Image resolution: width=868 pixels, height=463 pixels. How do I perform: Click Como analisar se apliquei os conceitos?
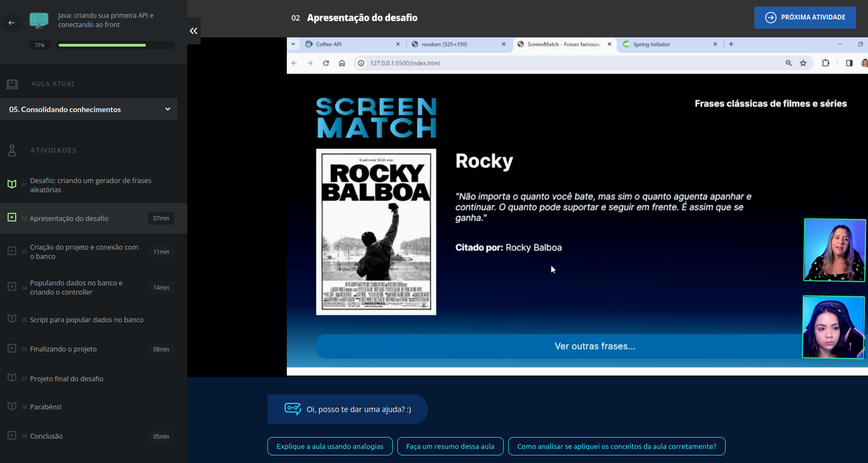pyautogui.click(x=616, y=446)
